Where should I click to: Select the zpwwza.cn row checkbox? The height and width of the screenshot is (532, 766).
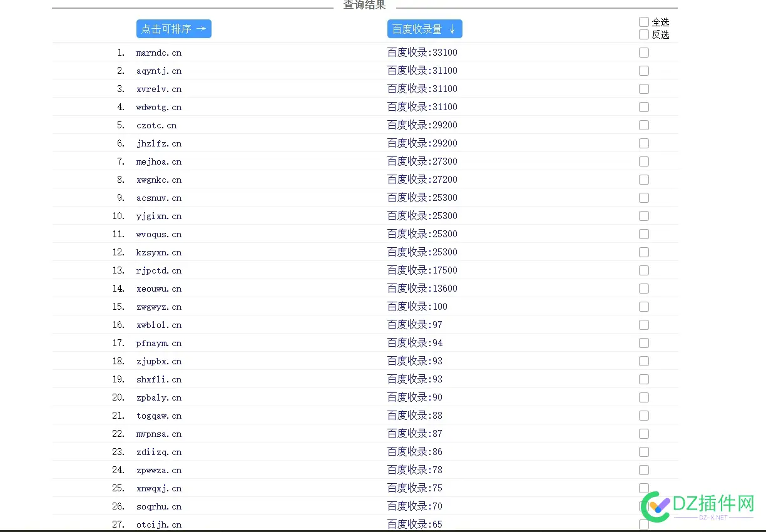pos(644,470)
